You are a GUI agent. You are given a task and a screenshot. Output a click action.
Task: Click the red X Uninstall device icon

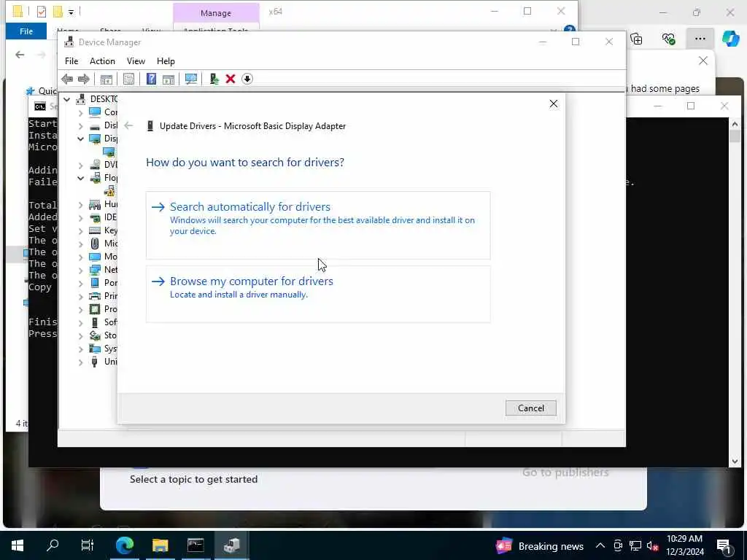click(x=231, y=79)
